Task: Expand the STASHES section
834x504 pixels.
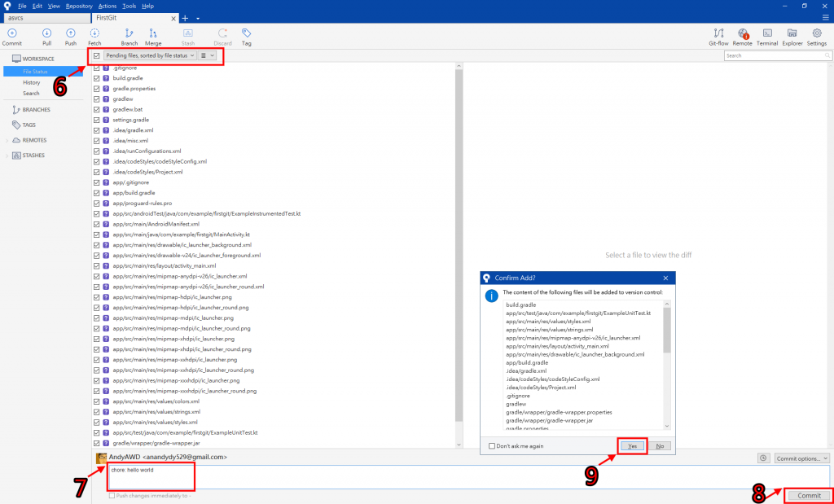Action: (7, 156)
